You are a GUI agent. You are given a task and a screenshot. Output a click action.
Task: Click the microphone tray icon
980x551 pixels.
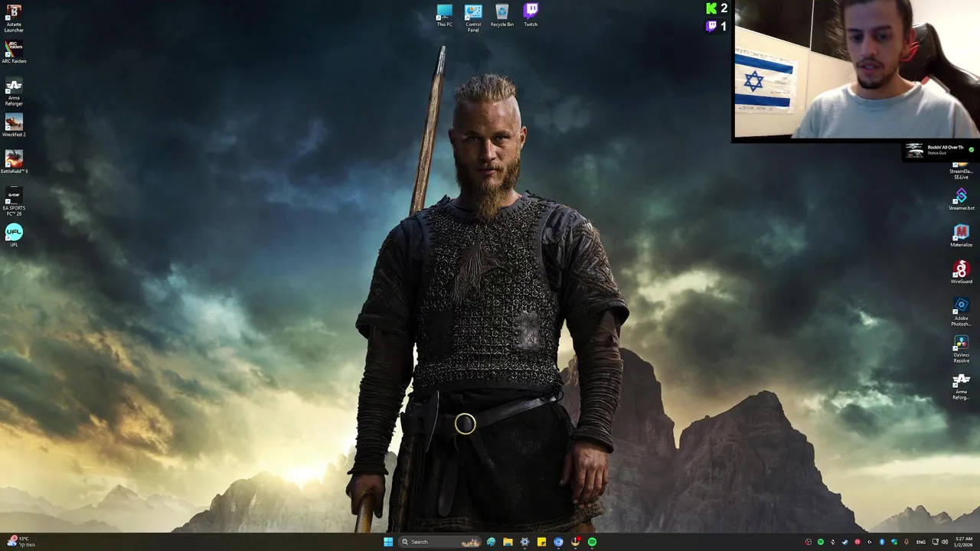point(906,542)
